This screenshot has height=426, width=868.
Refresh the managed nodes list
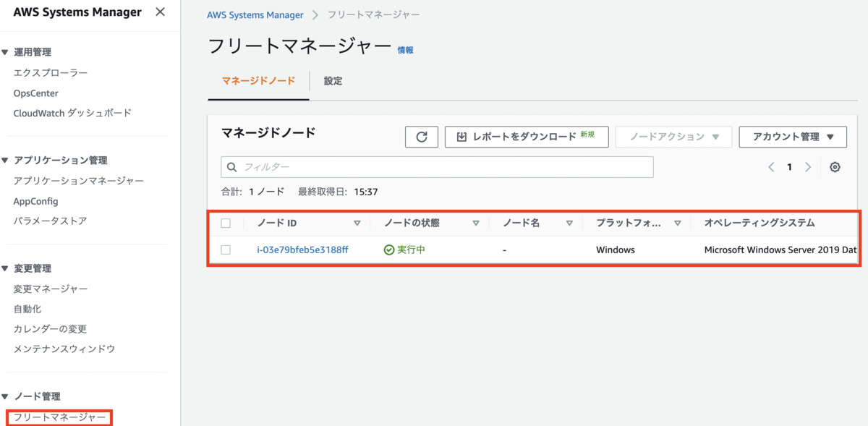(422, 137)
